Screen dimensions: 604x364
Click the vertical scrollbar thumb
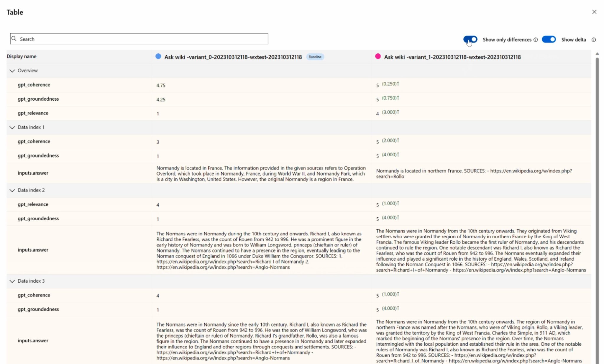597,206
